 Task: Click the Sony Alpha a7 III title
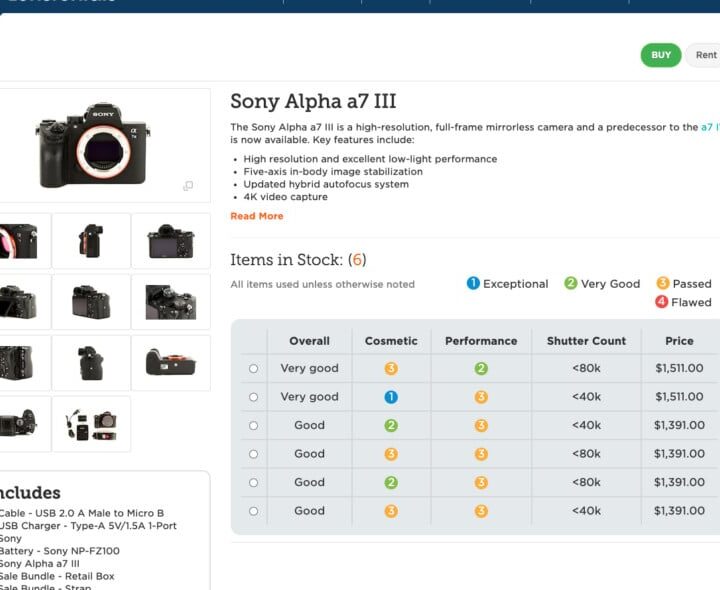click(313, 101)
